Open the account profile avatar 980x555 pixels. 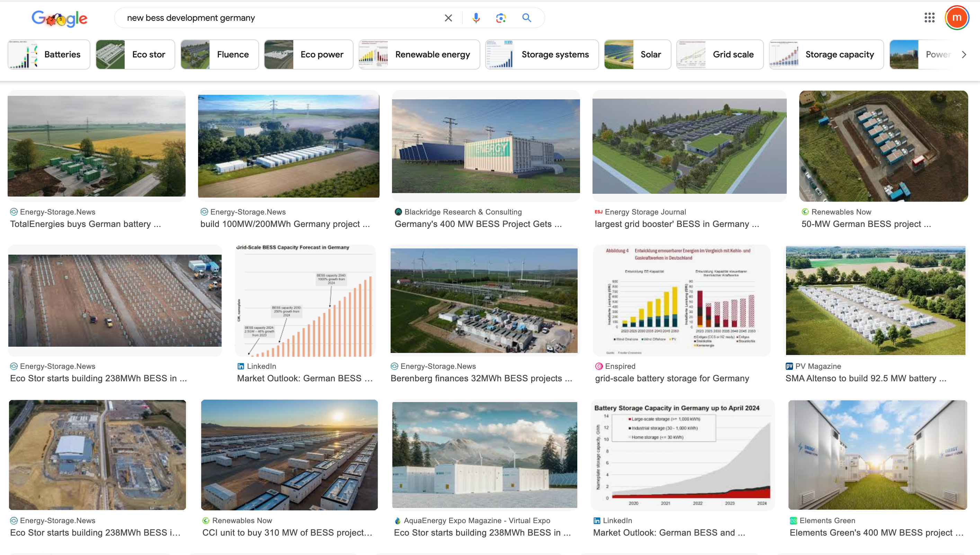pos(956,18)
